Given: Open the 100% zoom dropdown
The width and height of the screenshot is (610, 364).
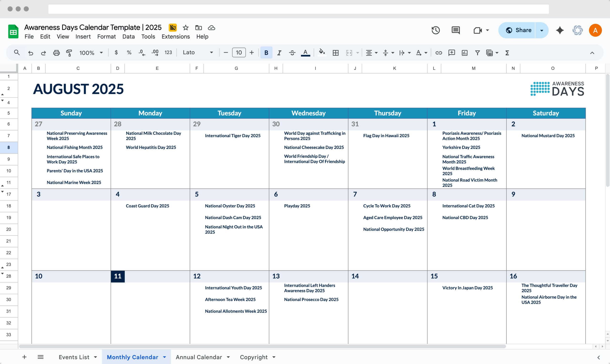Looking at the screenshot, I should pos(91,53).
